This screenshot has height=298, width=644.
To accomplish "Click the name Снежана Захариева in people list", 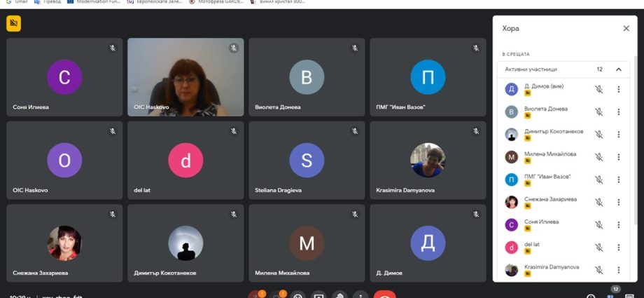I will click(550, 199).
